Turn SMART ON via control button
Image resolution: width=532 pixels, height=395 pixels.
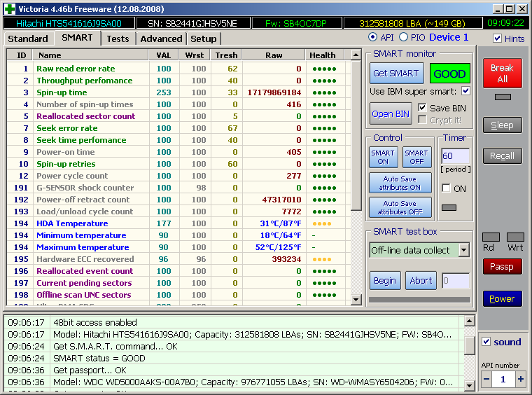point(383,157)
